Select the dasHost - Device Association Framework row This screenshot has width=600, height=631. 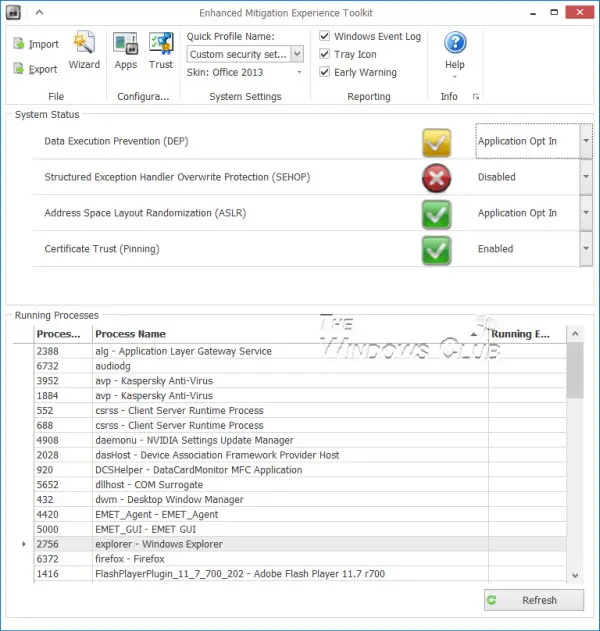(300, 456)
